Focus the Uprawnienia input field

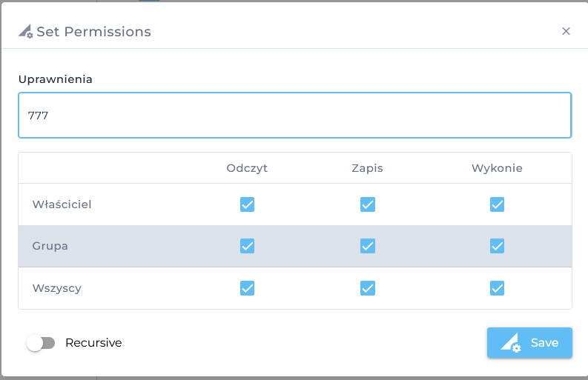(294, 116)
